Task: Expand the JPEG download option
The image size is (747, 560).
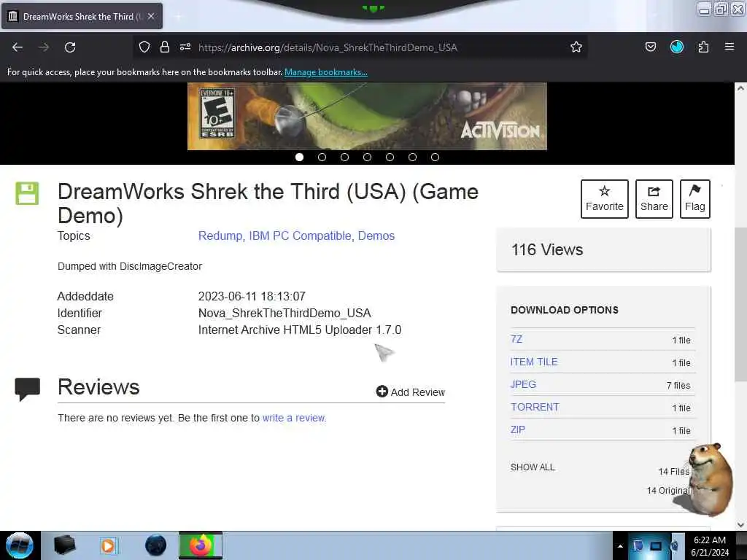Action: point(523,384)
